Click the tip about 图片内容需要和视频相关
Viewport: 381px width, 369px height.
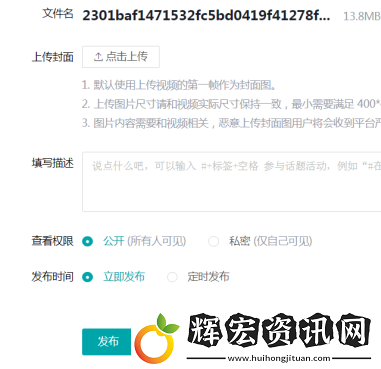[x=231, y=123]
